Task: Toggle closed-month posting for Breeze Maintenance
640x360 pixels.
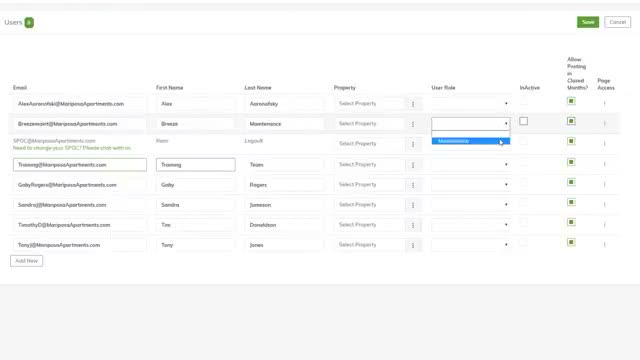Action: [571, 121]
